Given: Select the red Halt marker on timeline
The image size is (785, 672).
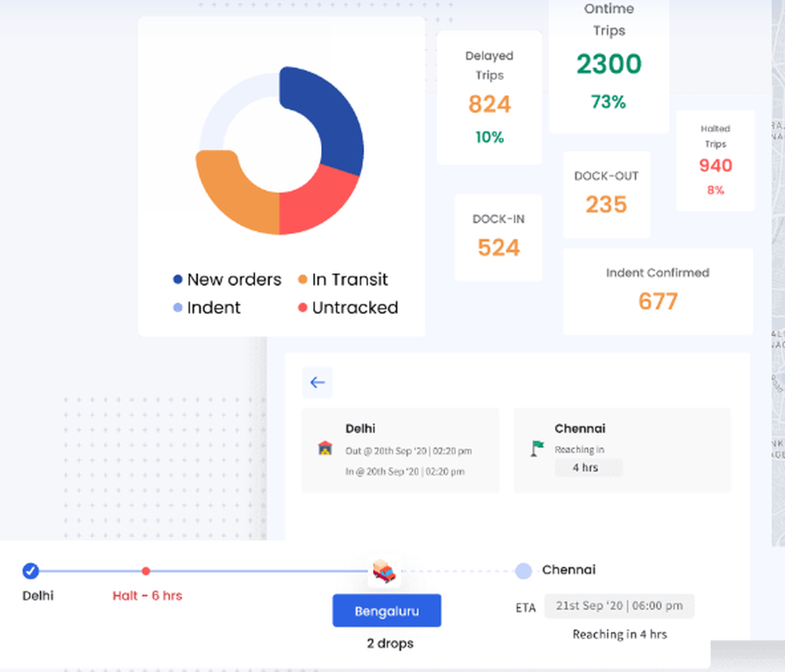Looking at the screenshot, I should pos(146,571).
